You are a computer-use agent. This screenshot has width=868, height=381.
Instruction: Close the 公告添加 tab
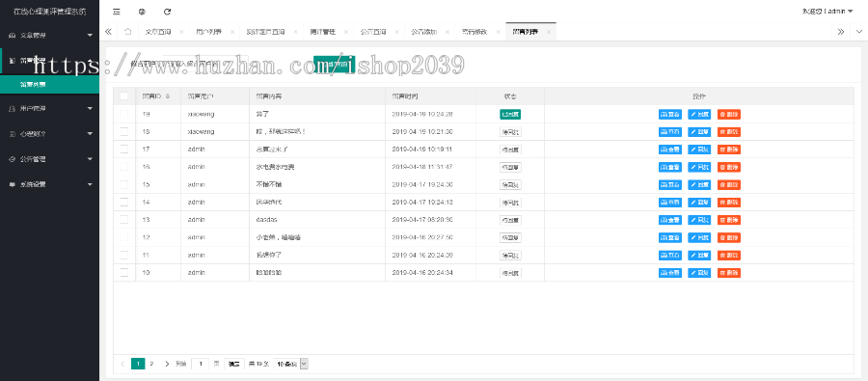pyautogui.click(x=448, y=32)
